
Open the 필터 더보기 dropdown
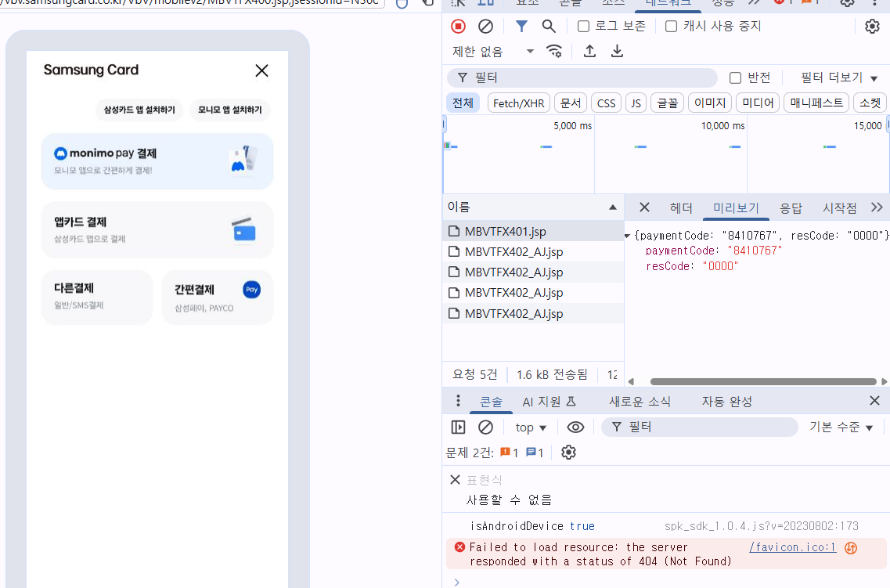pyautogui.click(x=838, y=78)
